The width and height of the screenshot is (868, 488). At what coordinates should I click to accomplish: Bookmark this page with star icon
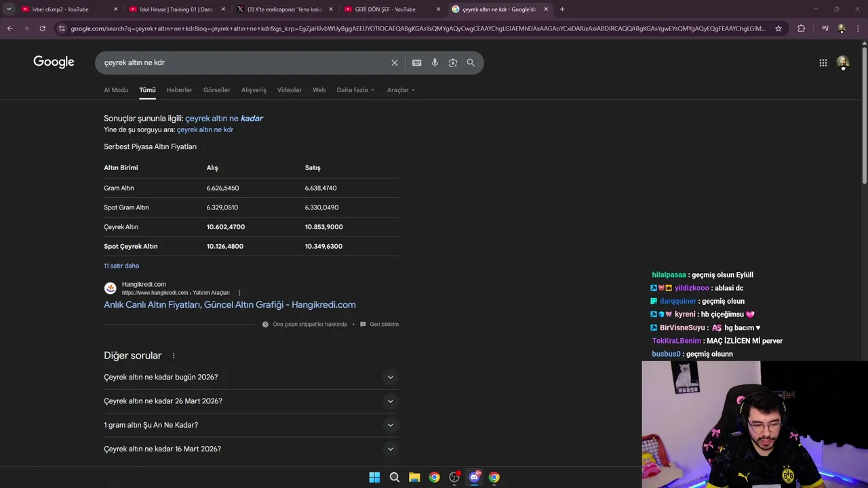tap(778, 28)
